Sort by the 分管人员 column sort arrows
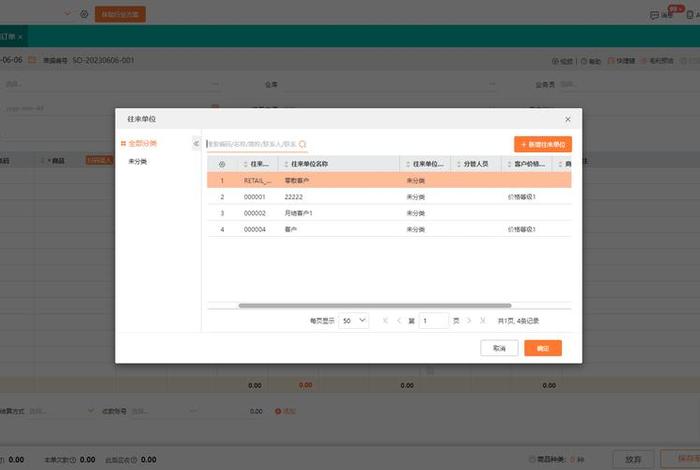The image size is (700, 470). [x=458, y=164]
